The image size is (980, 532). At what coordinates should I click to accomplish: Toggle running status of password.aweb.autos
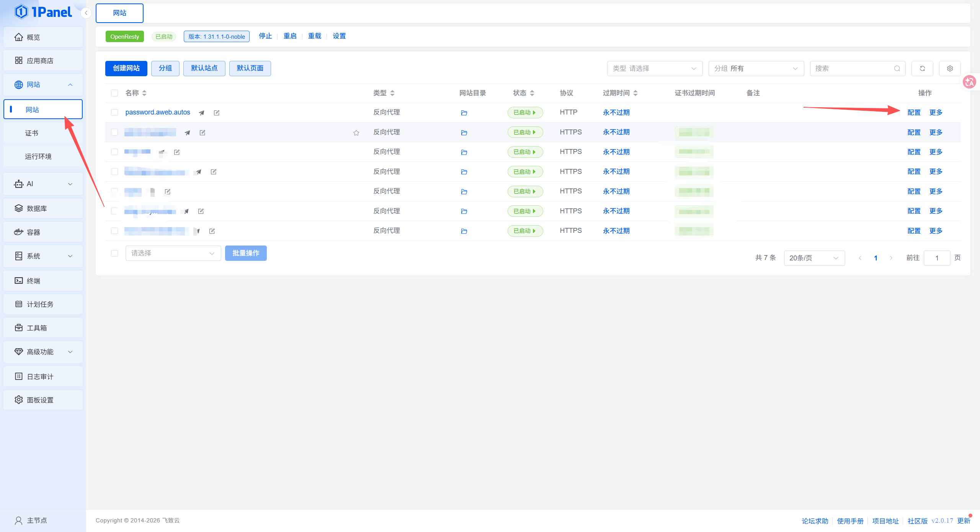(x=525, y=113)
